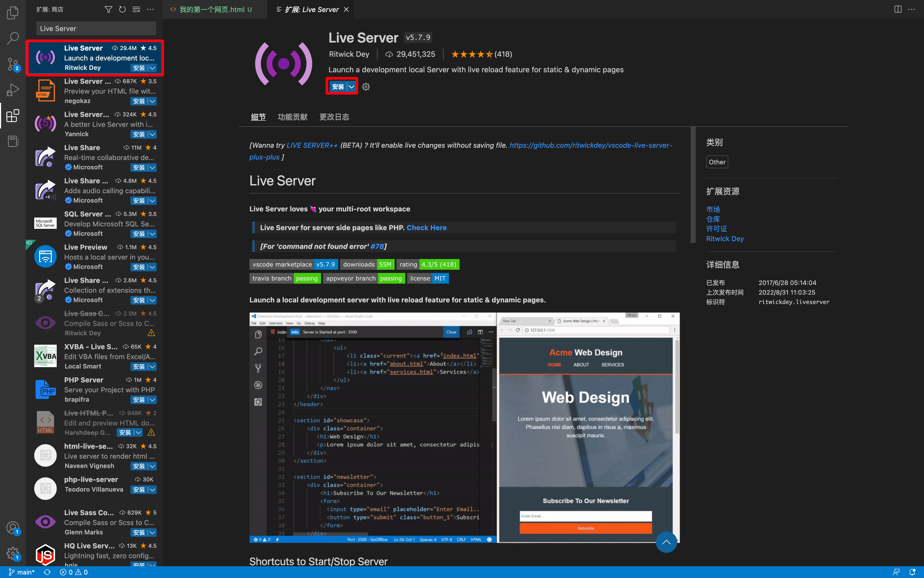Select SQL Server extension in list

[94, 223]
